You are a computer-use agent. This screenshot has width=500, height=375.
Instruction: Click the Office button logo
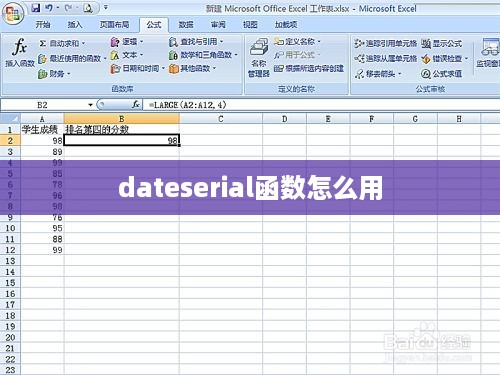tap(13, 13)
